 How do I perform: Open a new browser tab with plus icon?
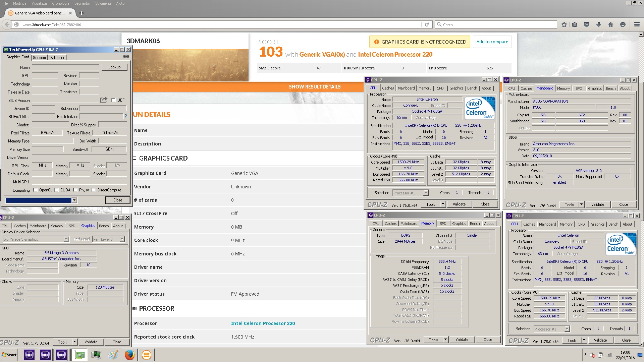click(x=81, y=13)
